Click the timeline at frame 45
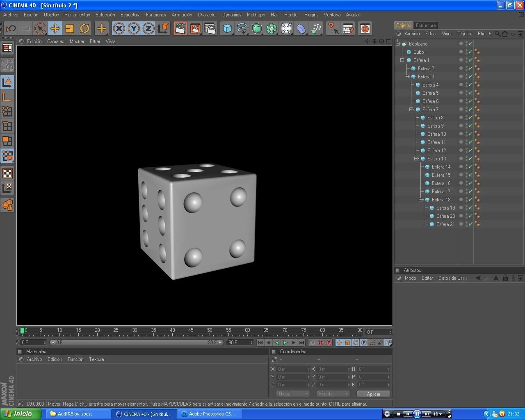The width and height of the screenshot is (525, 420). pyautogui.click(x=191, y=331)
